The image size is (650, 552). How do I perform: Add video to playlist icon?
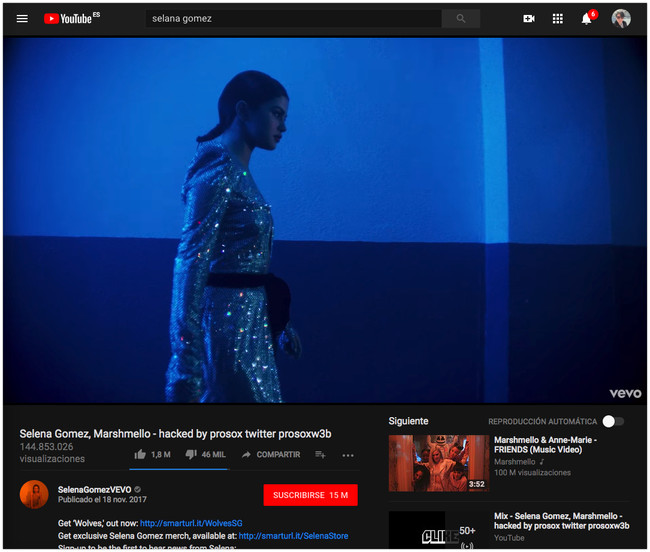[x=320, y=455]
